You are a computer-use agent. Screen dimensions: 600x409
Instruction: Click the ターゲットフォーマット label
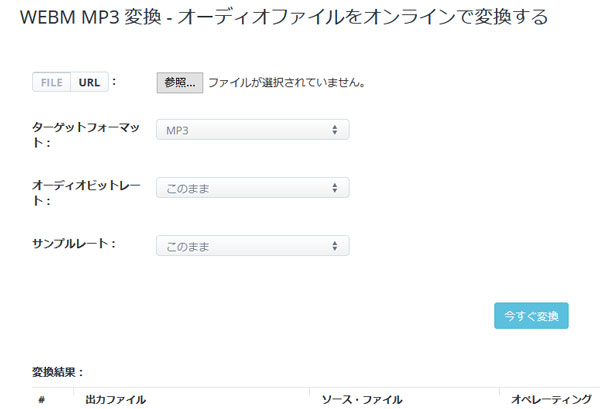(84, 135)
